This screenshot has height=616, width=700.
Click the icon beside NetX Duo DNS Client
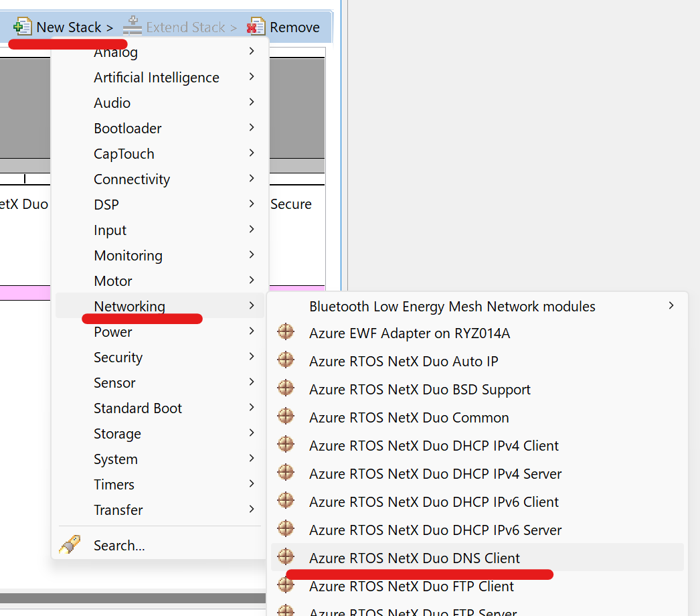[286, 557]
